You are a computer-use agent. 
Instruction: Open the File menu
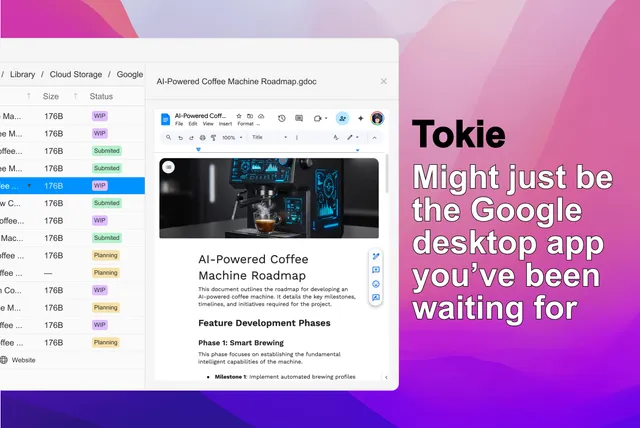(179, 123)
